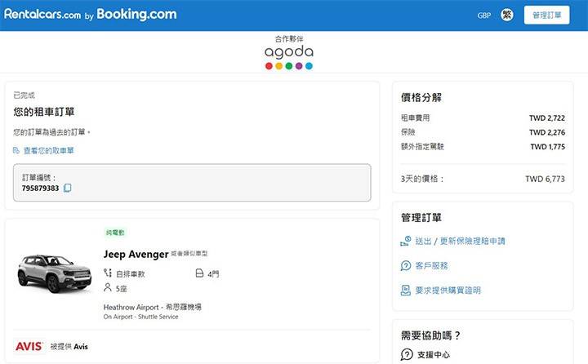Open the GBP currency selector

484,16
